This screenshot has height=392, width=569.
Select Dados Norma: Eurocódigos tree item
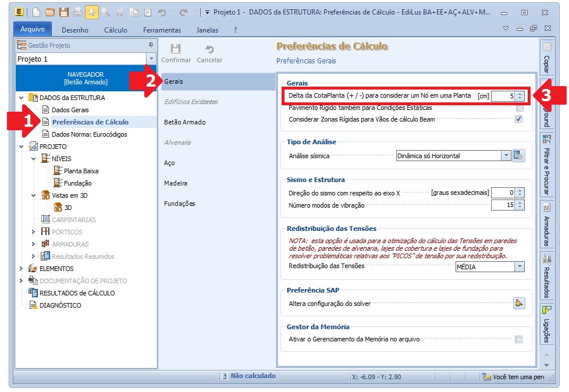click(89, 134)
